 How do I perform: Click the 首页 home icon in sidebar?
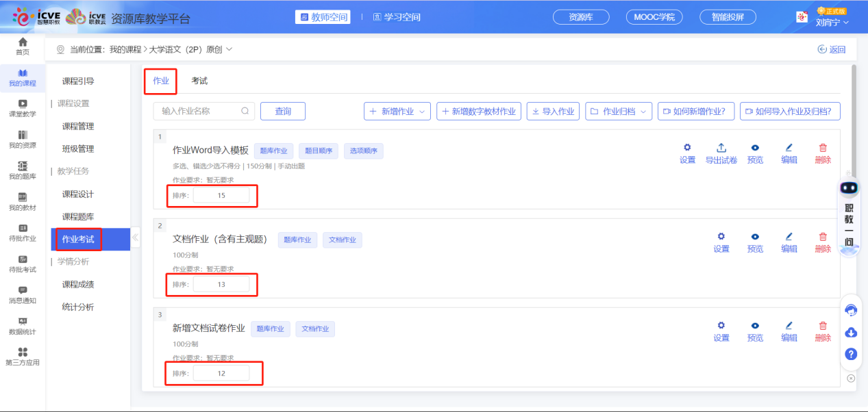tap(23, 46)
